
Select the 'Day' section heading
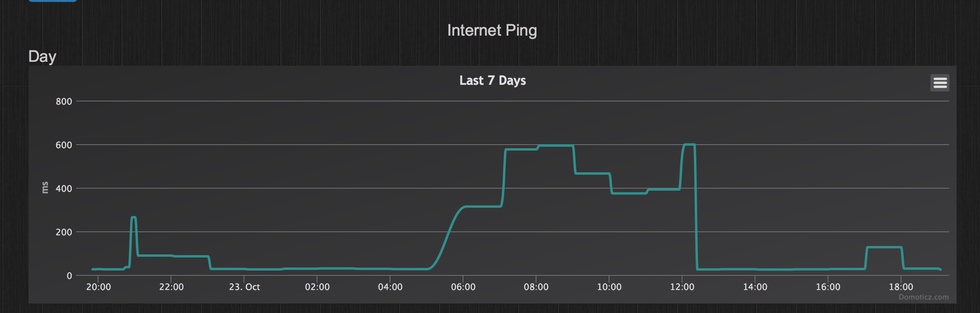42,57
